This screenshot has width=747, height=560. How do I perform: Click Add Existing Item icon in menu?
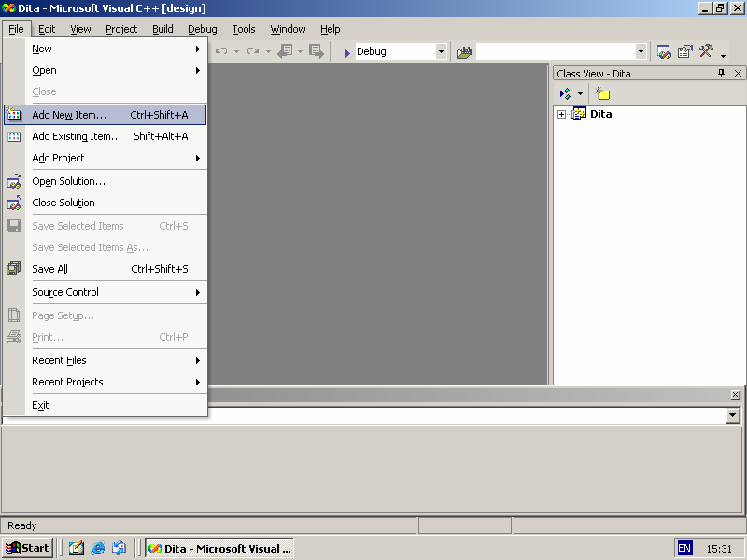pos(14,136)
